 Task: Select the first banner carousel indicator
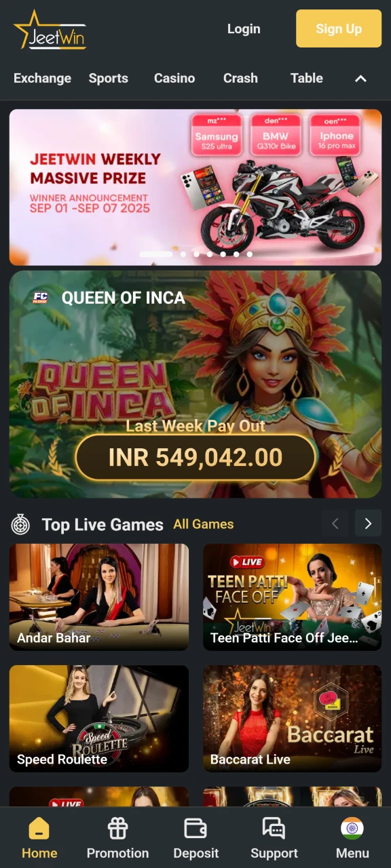[156, 254]
